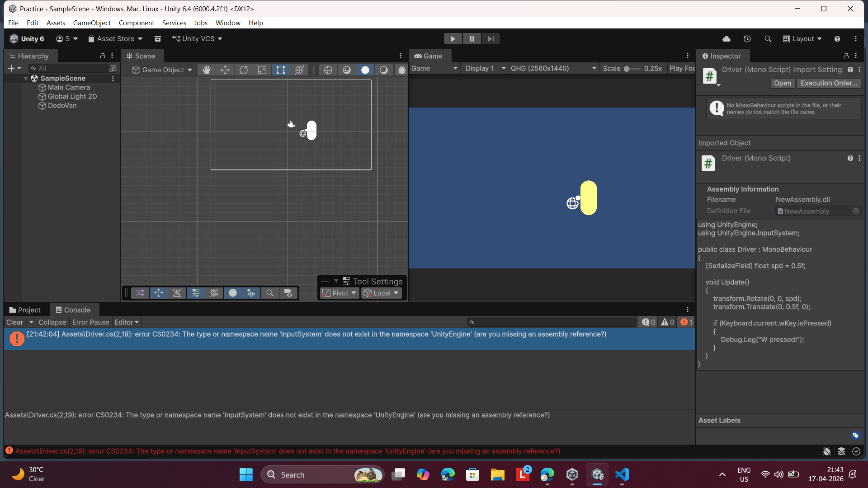Activate the Rect Transform tool
This screenshot has height=488, width=868.
[x=281, y=70]
